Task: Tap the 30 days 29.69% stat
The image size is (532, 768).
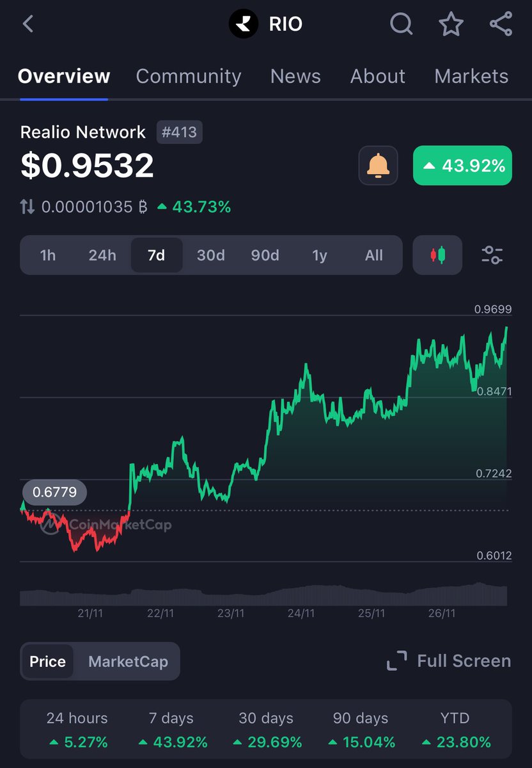Action: pos(266,730)
